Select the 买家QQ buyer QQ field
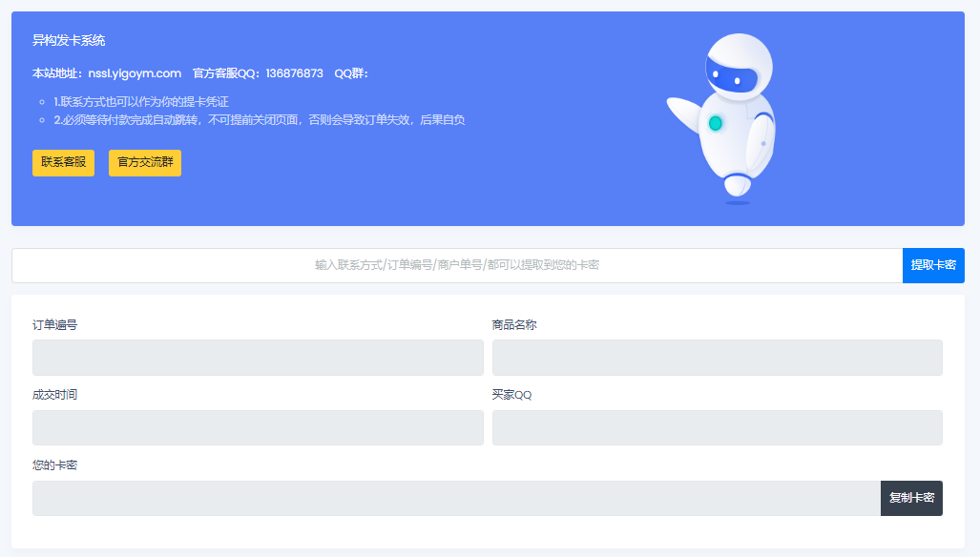Screen dimensions: 980x557 (716, 427)
